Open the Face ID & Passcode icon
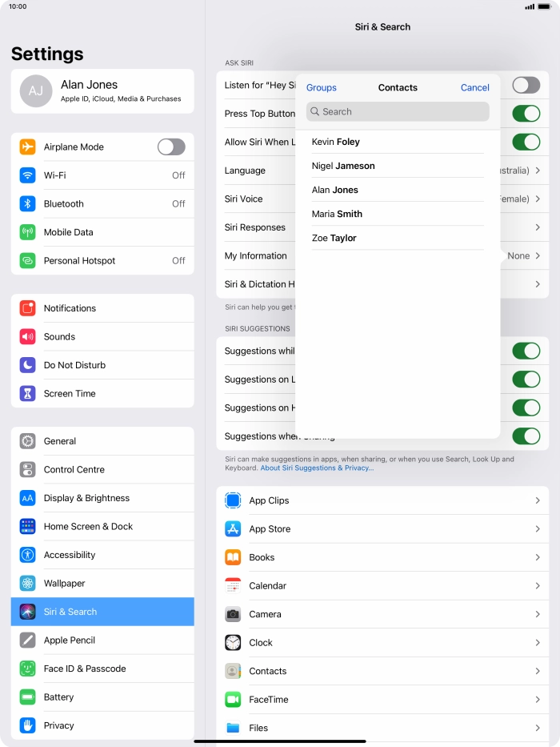Viewport: 560px width, 747px height. (x=28, y=669)
